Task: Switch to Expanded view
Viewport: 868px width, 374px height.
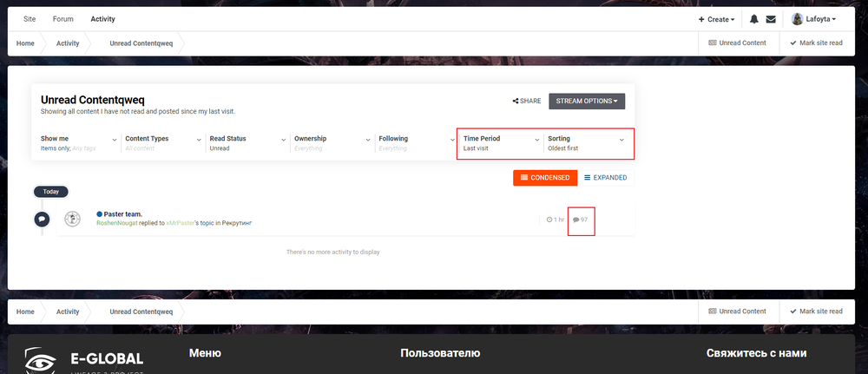Action: (x=606, y=177)
